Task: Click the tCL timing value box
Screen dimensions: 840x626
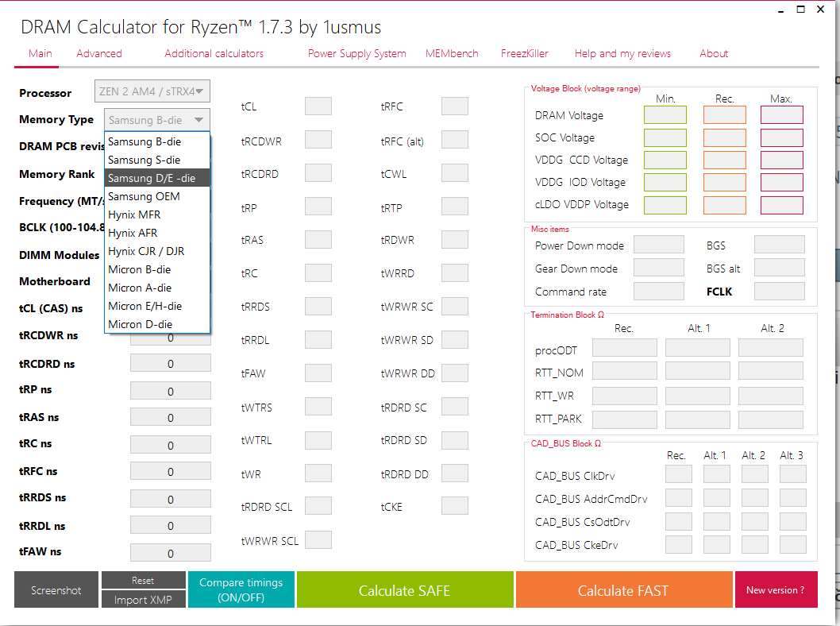Action: pos(318,106)
